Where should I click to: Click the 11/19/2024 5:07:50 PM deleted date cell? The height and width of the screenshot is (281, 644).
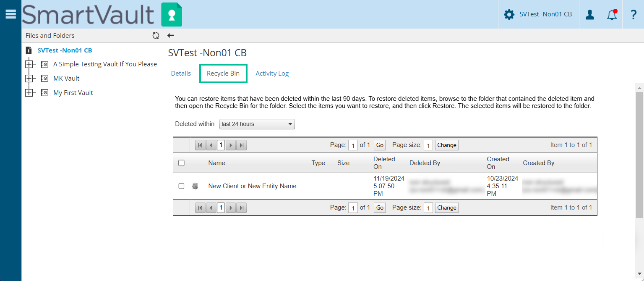tap(389, 186)
